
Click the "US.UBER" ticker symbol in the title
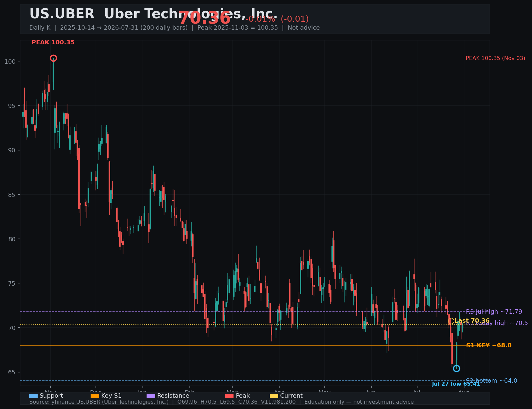62,14
